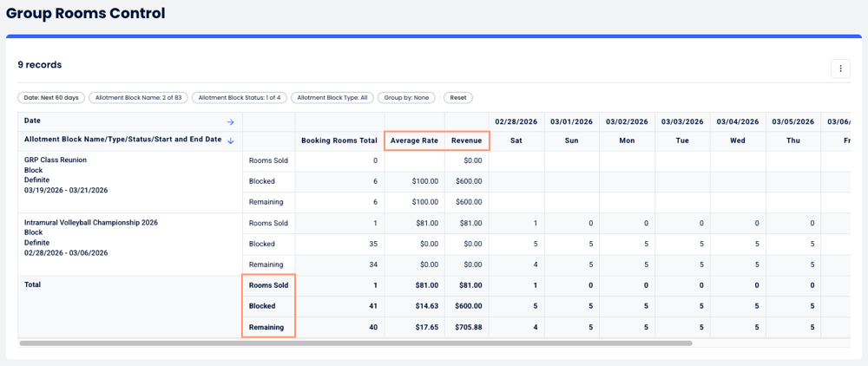868x366 pixels.
Task: Click the 03/03/2026 date column header
Action: click(x=682, y=122)
